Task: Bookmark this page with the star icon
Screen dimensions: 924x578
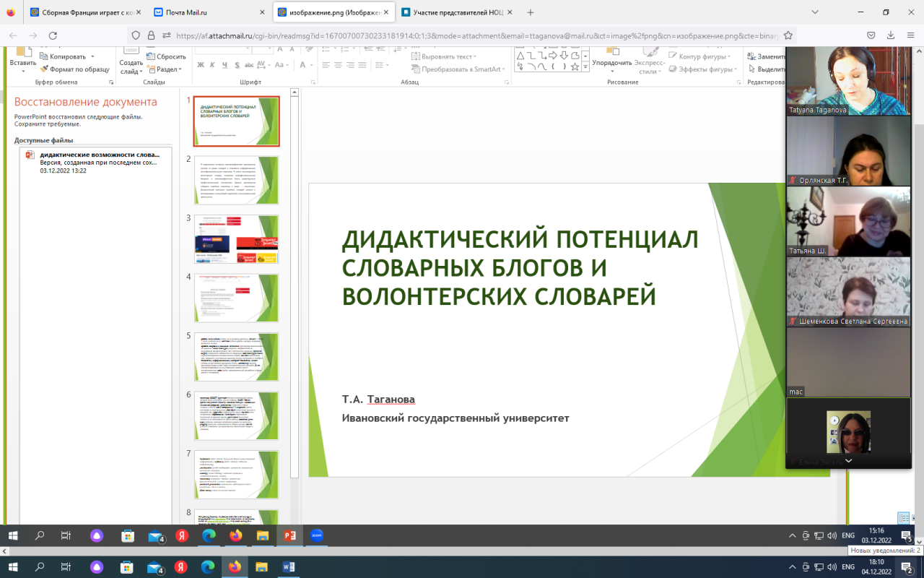Action: (788, 35)
